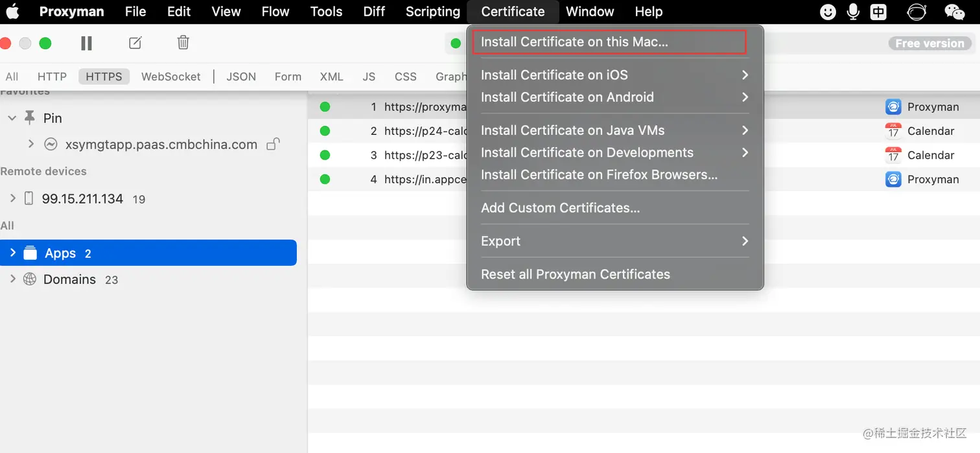
Task: Click the Domains globe icon
Action: pyautogui.click(x=30, y=279)
